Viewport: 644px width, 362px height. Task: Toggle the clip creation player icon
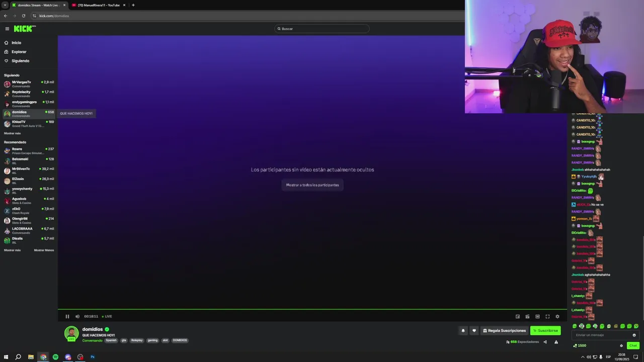527,316
